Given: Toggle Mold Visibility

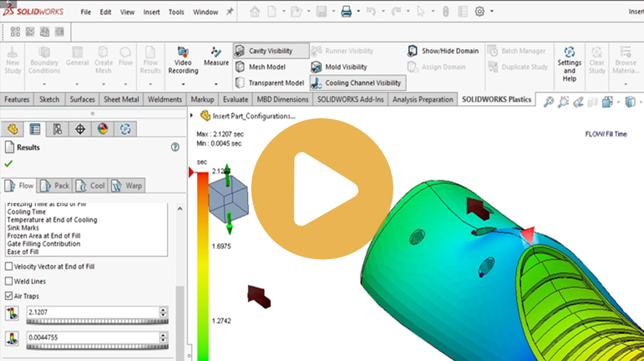Looking at the screenshot, I should click(x=316, y=67).
